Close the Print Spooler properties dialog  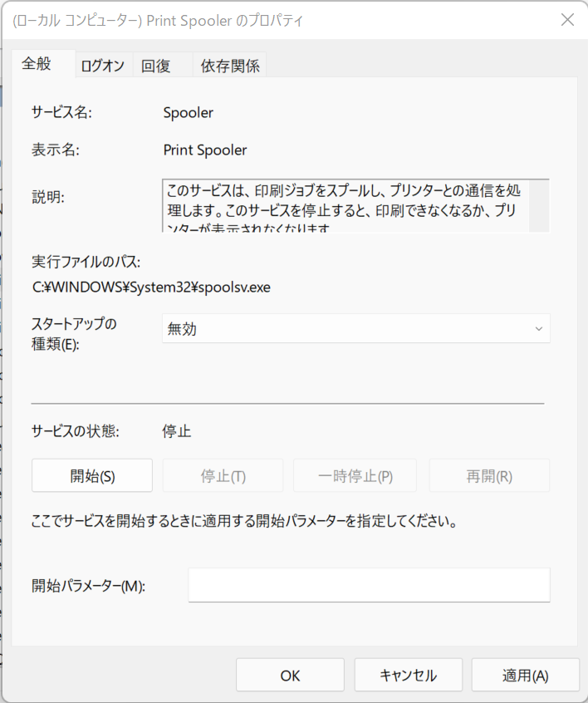point(567,20)
